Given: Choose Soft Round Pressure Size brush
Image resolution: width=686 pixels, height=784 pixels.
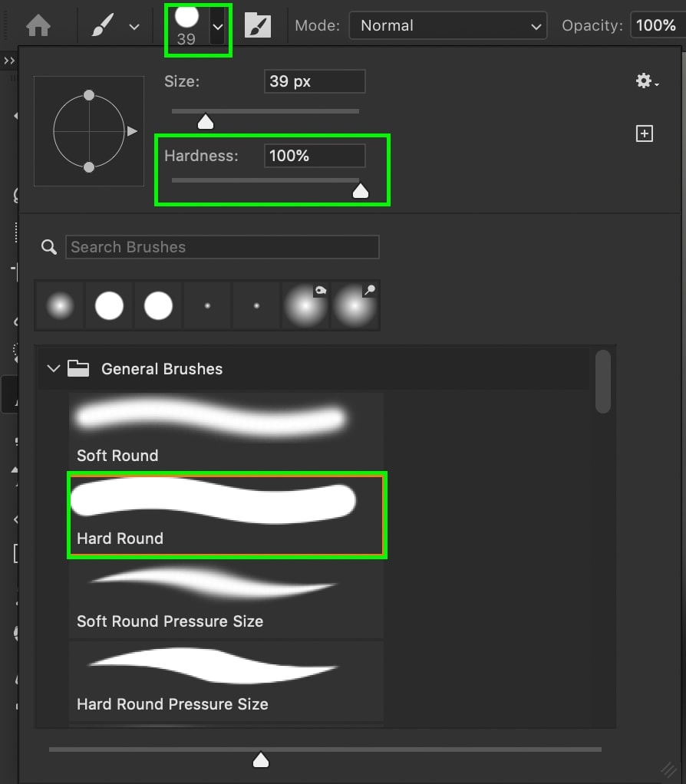Looking at the screenshot, I should 226,598.
